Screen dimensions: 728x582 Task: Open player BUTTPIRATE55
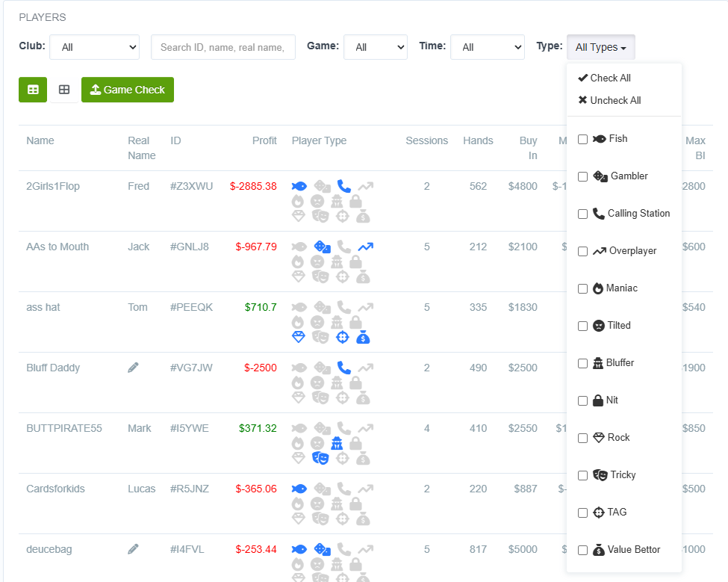(x=64, y=428)
